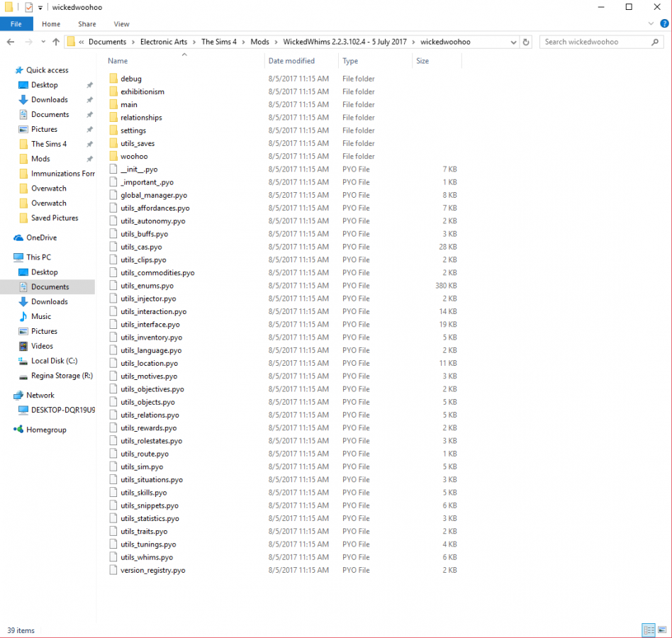Screen dimensions: 672x638
Task: Select the utils_saves folder icon
Action: coord(113,143)
